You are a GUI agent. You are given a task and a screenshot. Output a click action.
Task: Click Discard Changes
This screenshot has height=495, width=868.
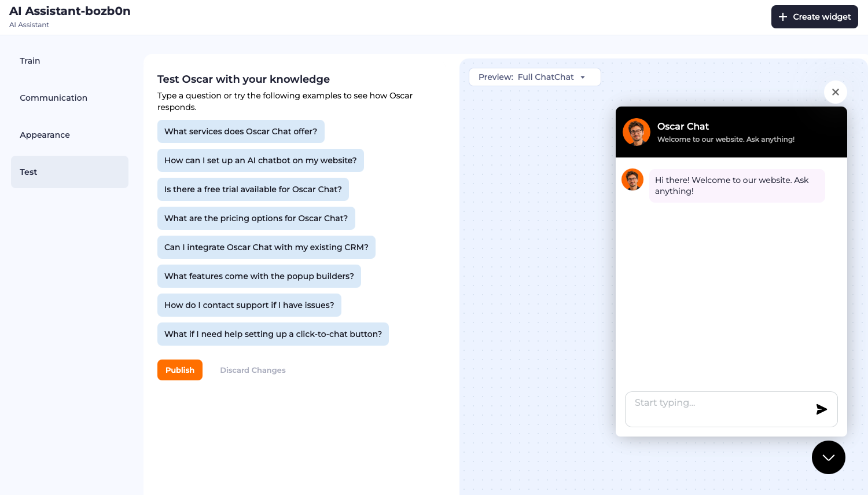(x=253, y=370)
